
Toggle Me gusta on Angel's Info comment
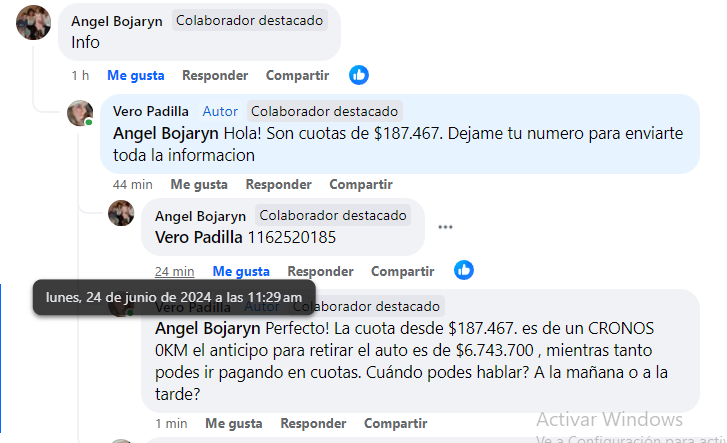pyautogui.click(x=135, y=76)
